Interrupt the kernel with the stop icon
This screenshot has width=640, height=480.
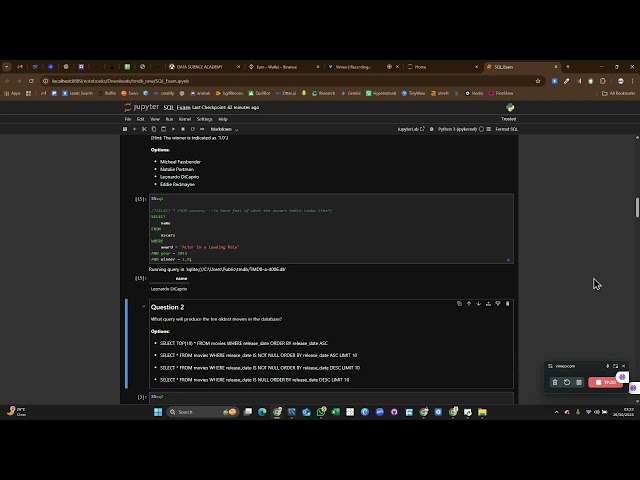pyautogui.click(x=183, y=129)
